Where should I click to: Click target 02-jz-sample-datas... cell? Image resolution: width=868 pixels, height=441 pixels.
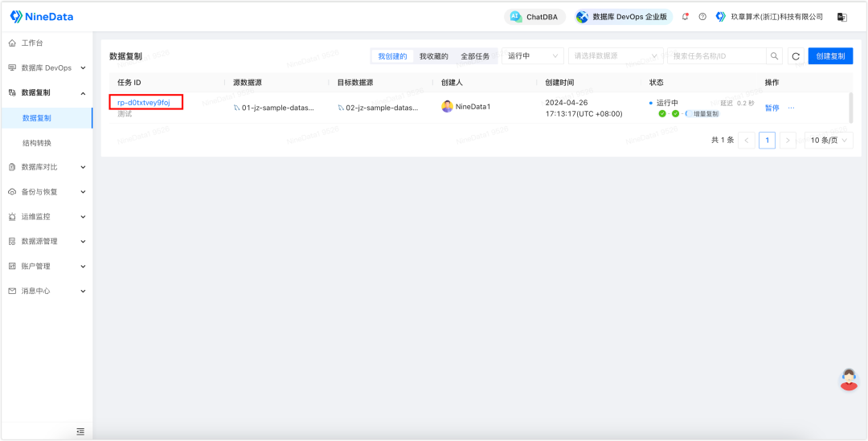tap(378, 108)
